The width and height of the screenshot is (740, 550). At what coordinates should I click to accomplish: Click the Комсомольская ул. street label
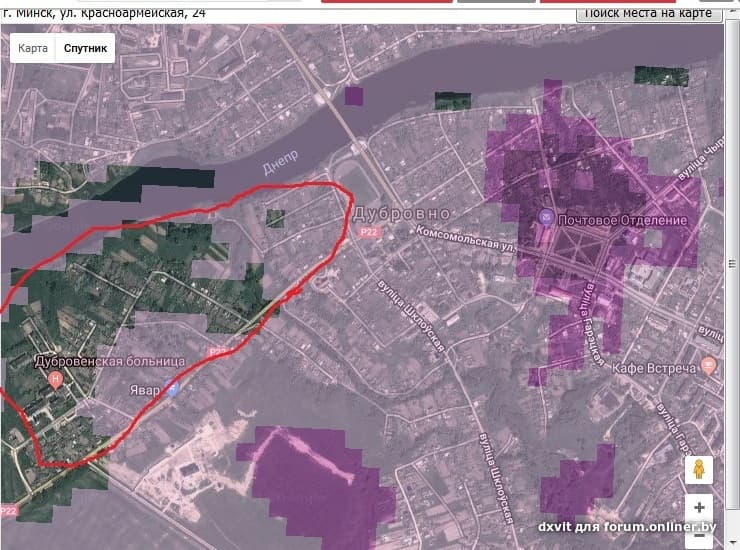(465, 238)
